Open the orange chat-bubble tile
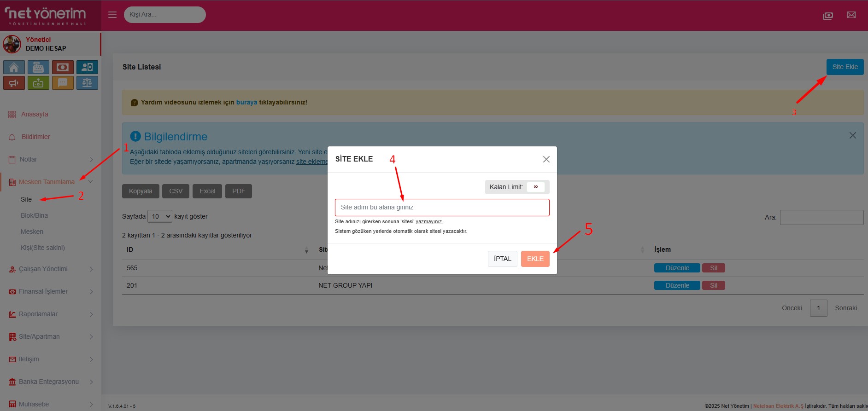 click(x=63, y=83)
